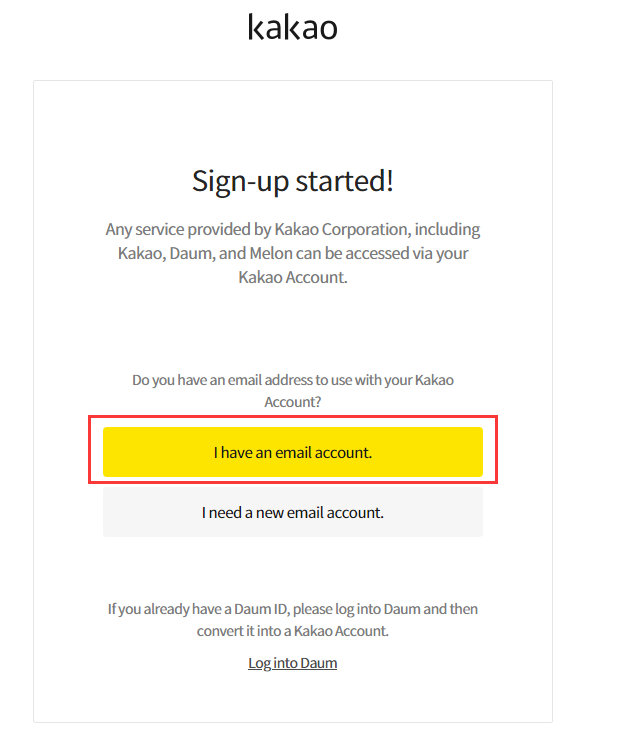The width and height of the screenshot is (630, 734).
Task: Click the Kakao Corporation services description text
Action: [293, 253]
